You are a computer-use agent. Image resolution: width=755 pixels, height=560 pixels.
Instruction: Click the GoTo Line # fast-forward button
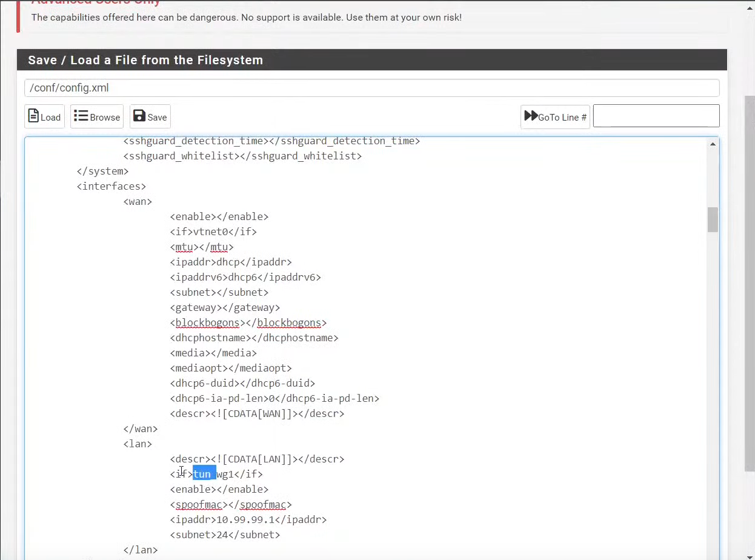[555, 117]
